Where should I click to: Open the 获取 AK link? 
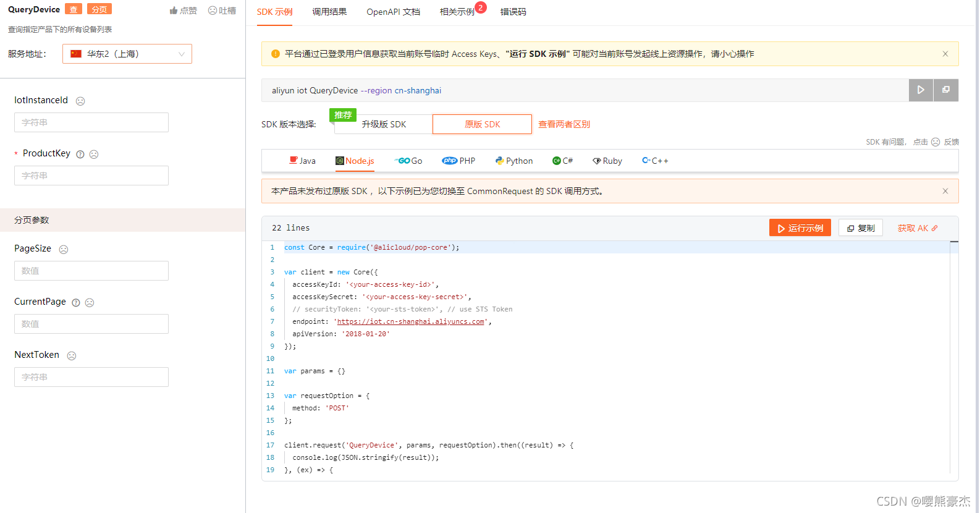918,228
